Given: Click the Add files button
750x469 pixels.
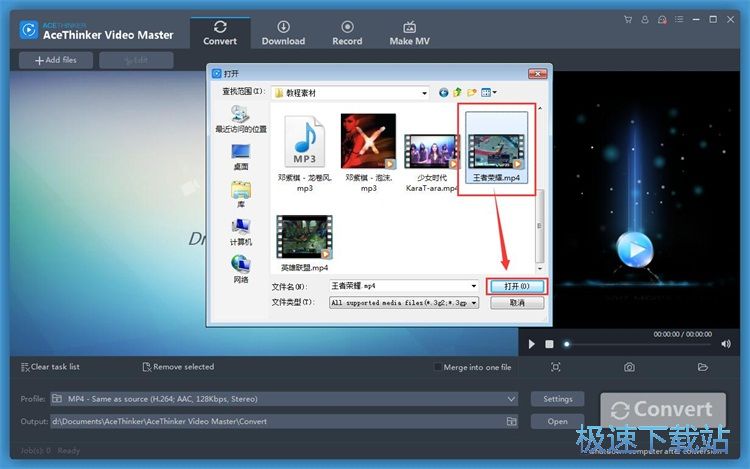Looking at the screenshot, I should 56,60.
